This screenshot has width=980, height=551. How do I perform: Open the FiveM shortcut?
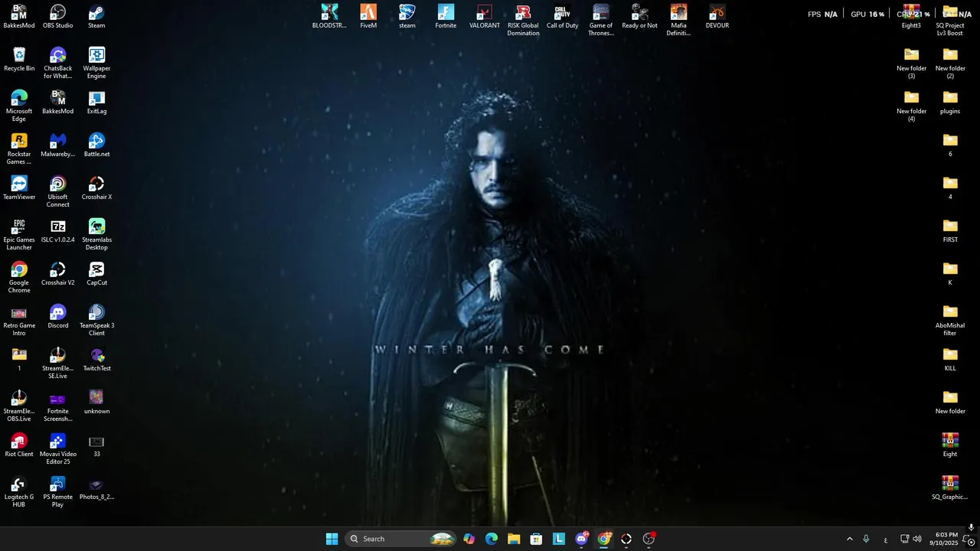pyautogui.click(x=368, y=17)
